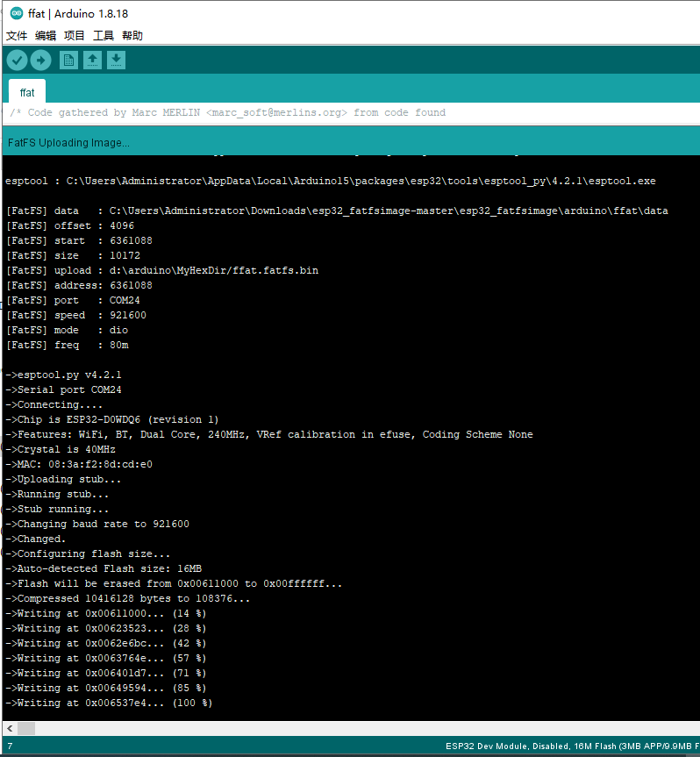Click the '[FatFS] port : COM24' line
The image size is (700, 757).
click(x=73, y=301)
